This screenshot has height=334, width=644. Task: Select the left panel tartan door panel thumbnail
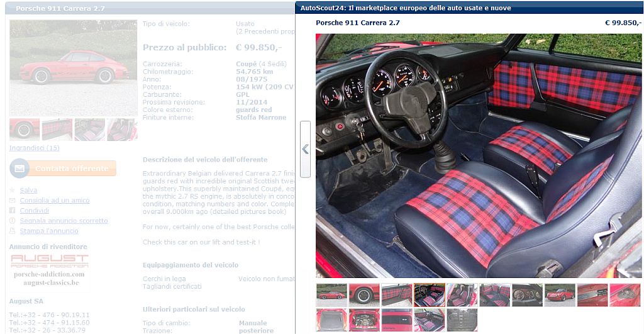(x=57, y=130)
